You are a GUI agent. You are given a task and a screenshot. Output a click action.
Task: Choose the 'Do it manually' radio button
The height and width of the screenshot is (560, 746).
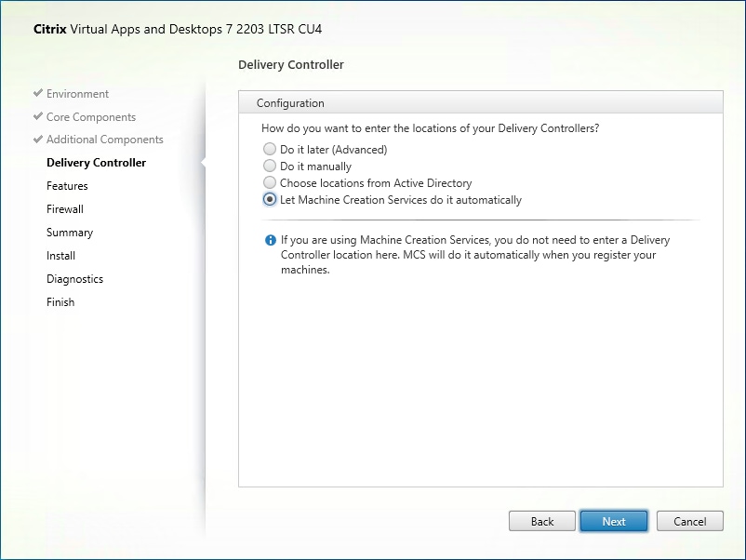270,167
